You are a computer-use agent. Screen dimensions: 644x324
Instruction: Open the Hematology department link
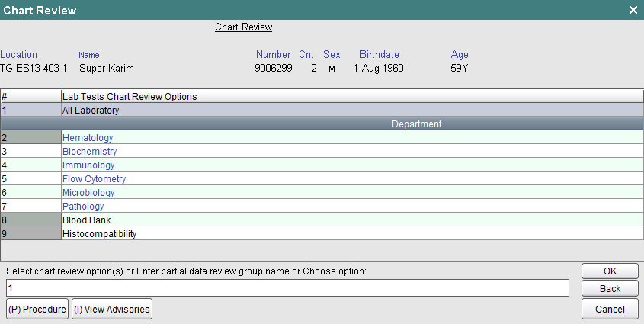88,137
